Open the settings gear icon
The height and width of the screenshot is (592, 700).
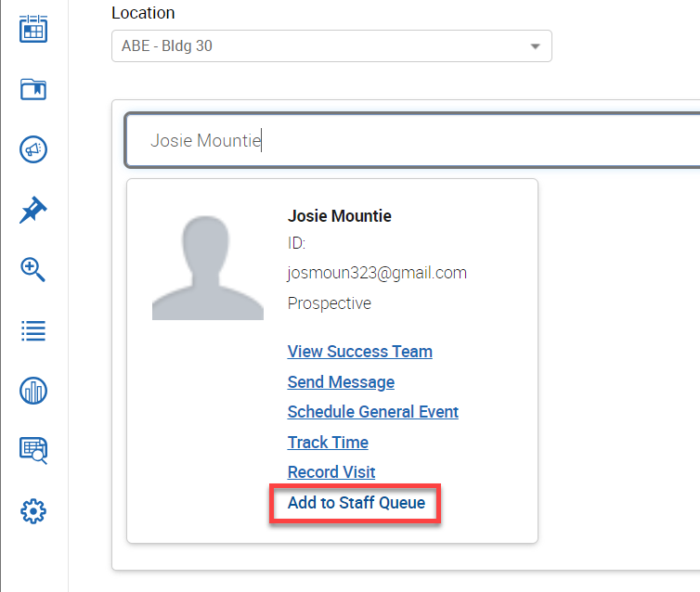(33, 511)
